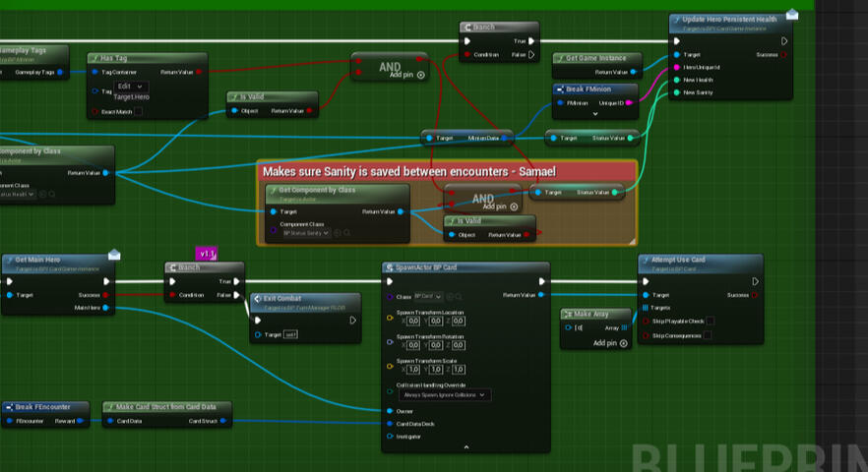868x472 pixels.
Task: Select the Exit Combat node title
Action: click(283, 298)
